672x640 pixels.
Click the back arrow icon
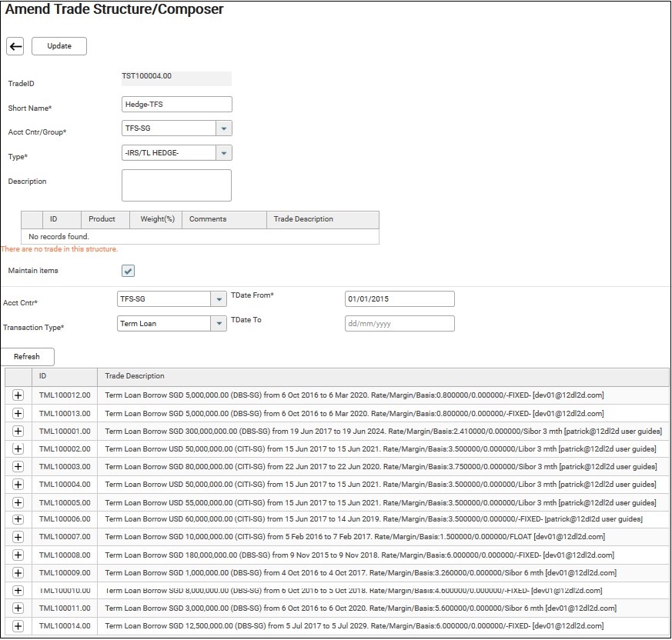coord(15,46)
